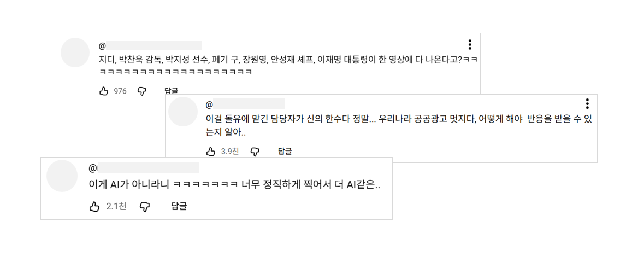Viewport: 644px width, 262px height.
Task: Click the 3.9천 like count
Action: pyautogui.click(x=230, y=152)
